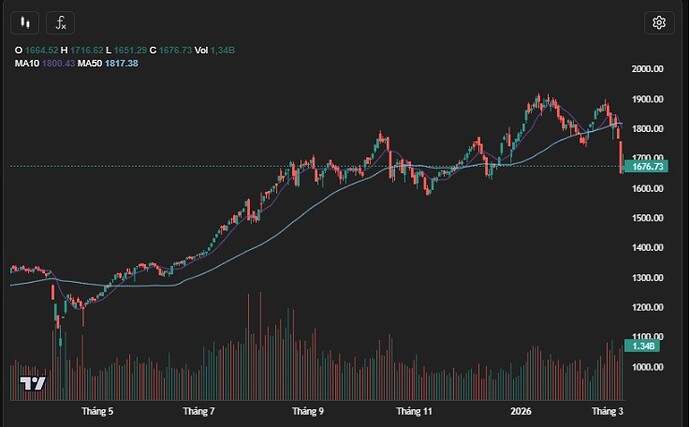Click the 1600.00 price axis label
The height and width of the screenshot is (427, 690).
[647, 188]
